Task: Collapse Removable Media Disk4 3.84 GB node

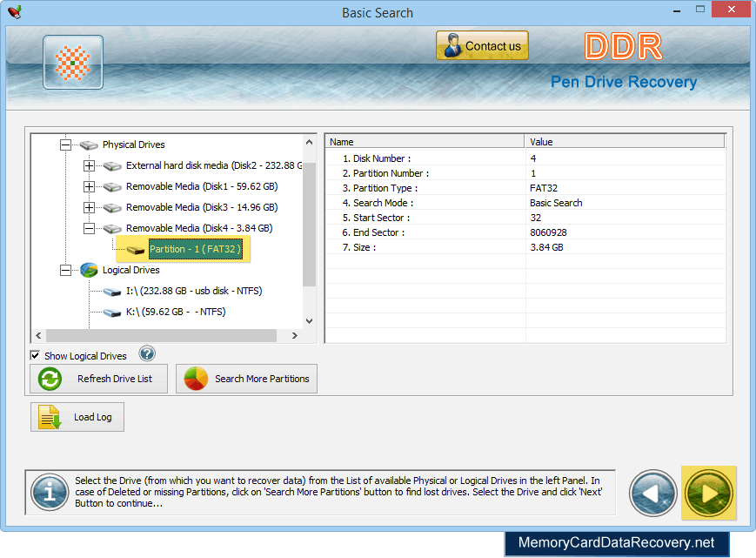Action: (89, 228)
